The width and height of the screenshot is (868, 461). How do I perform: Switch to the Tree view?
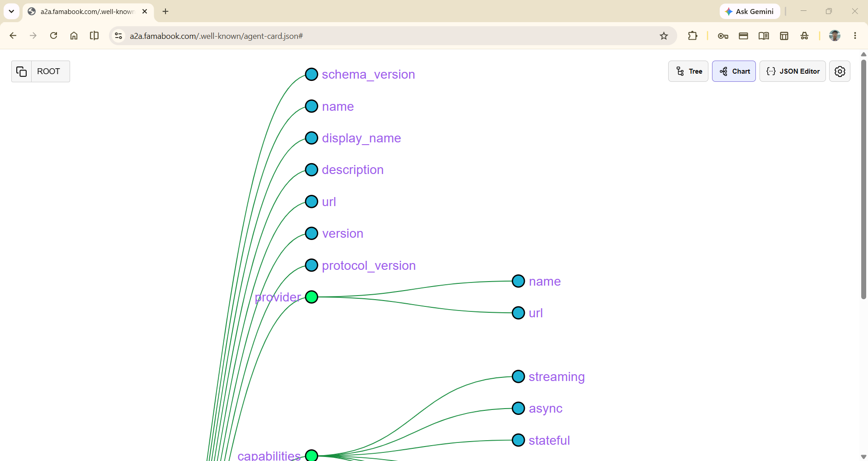(x=688, y=71)
